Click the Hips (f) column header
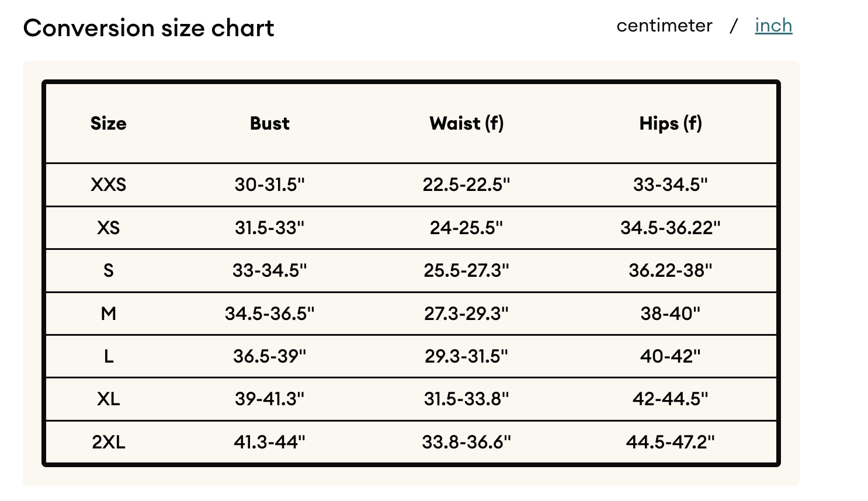Viewport: 868px width, 501px height. point(671,123)
